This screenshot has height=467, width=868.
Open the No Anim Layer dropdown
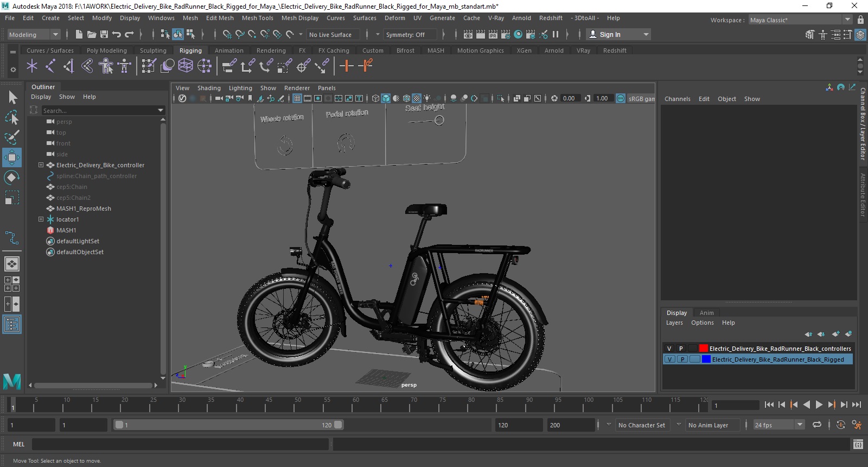(x=712, y=425)
